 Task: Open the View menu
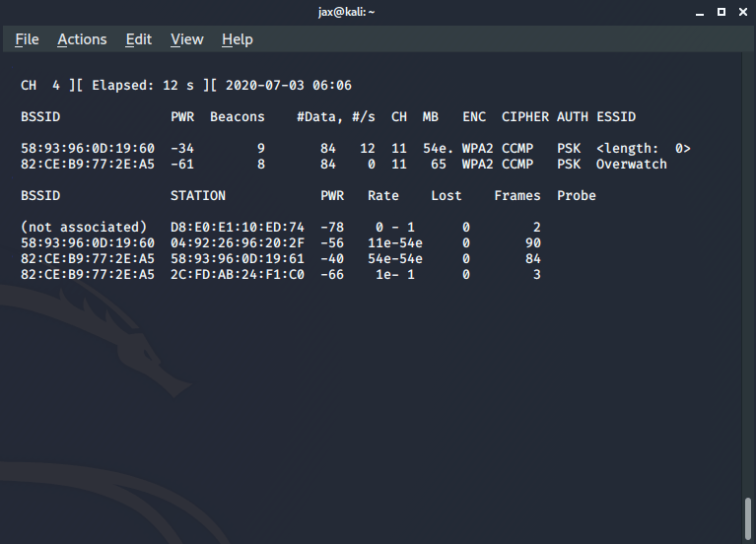point(186,39)
